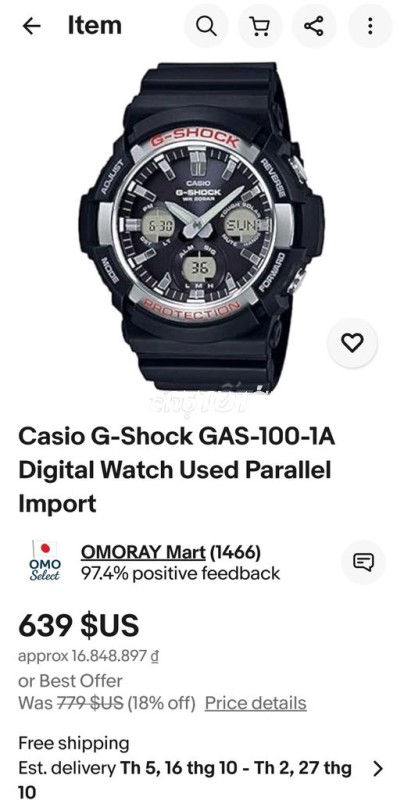
Task: Go back using the arrow icon
Action: tap(32, 27)
